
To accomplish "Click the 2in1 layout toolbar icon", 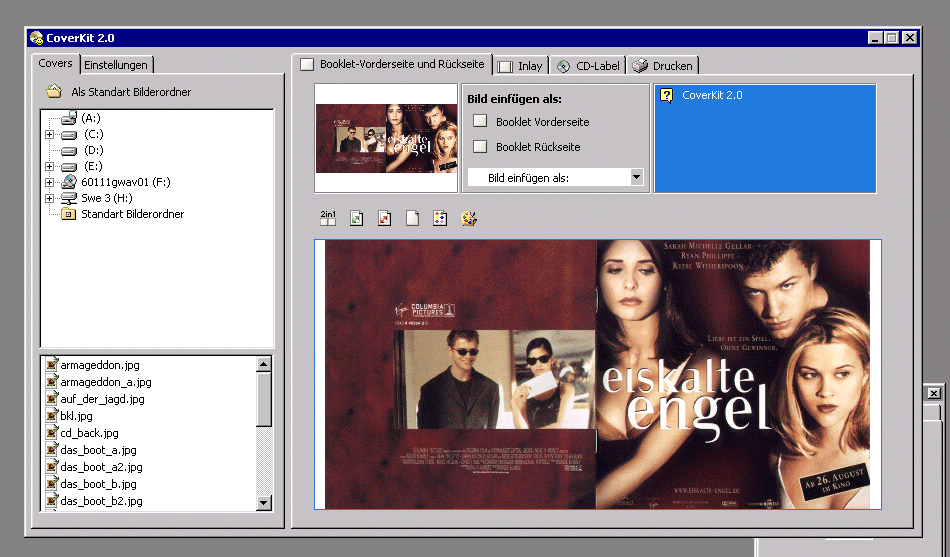I will pos(328,218).
